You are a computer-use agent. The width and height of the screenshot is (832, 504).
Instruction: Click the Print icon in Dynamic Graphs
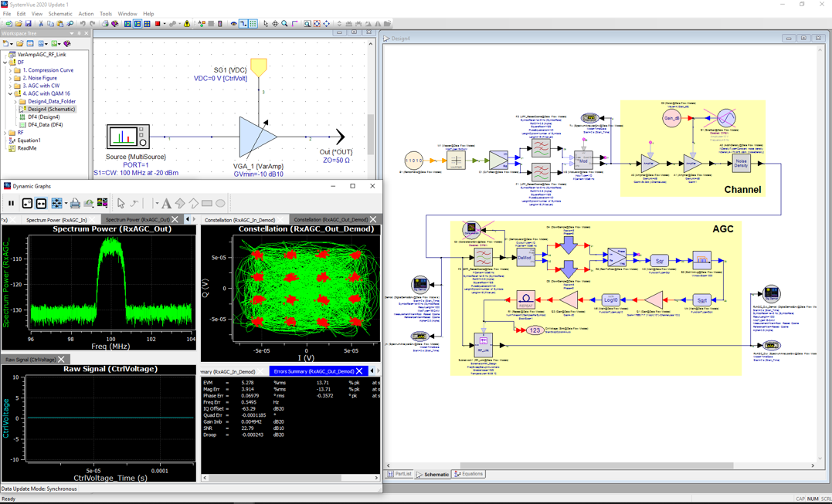(73, 203)
